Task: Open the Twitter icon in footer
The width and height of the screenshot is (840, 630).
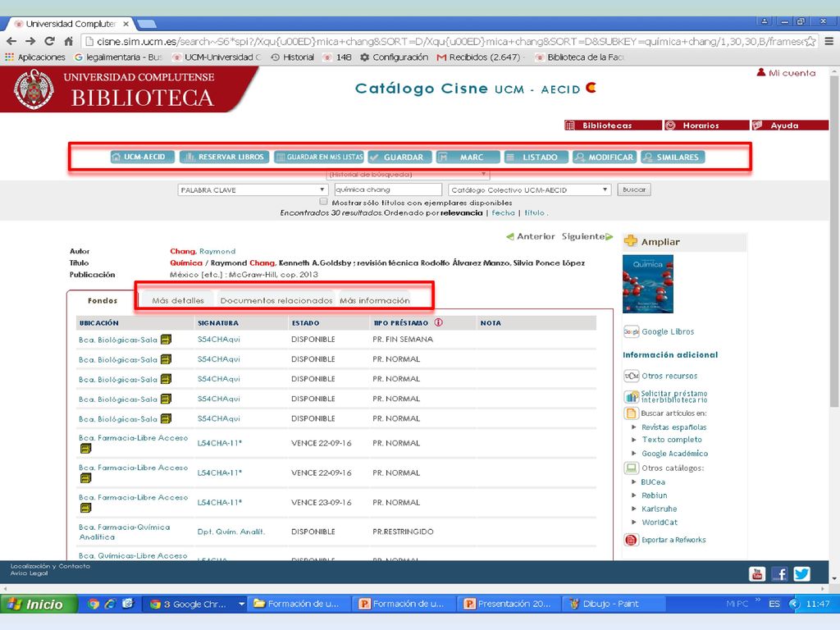Action: [x=802, y=573]
